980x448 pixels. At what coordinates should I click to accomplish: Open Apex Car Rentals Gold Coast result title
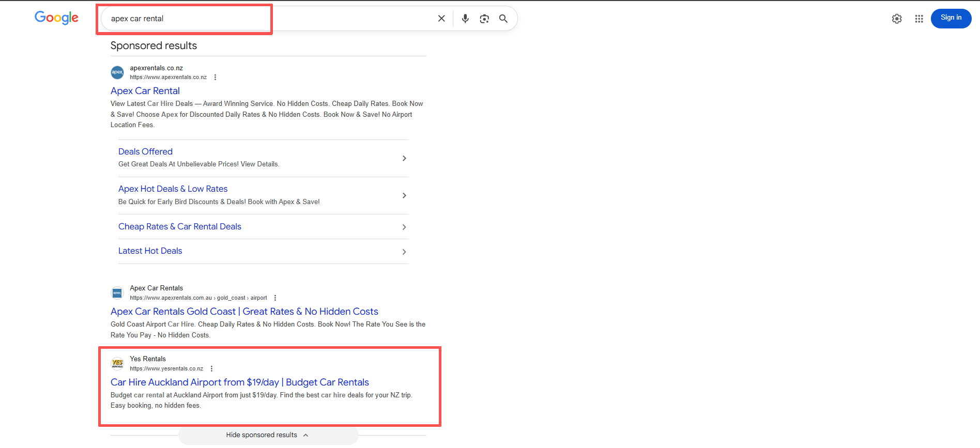coord(244,312)
